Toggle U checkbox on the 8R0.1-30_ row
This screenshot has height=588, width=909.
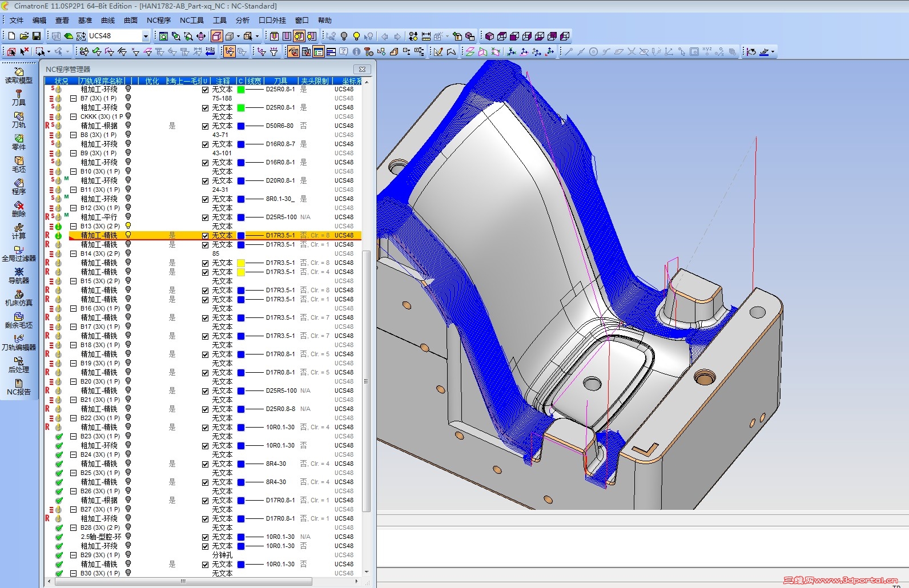205,199
